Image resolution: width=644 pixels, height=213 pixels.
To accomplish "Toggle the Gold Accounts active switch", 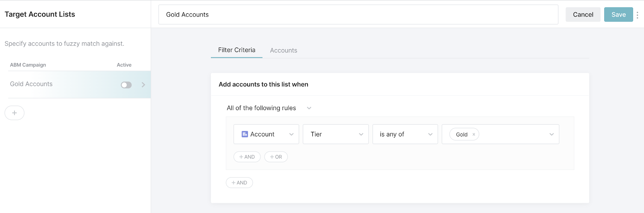I will (x=126, y=85).
